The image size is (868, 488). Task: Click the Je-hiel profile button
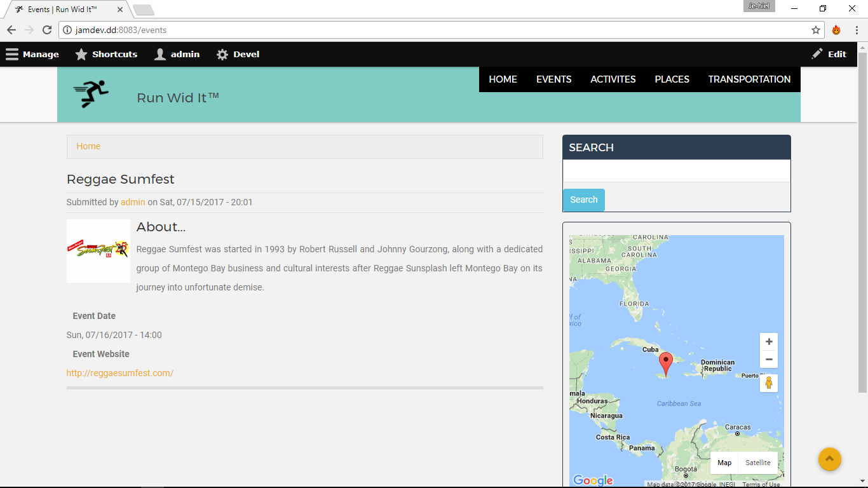tap(759, 6)
